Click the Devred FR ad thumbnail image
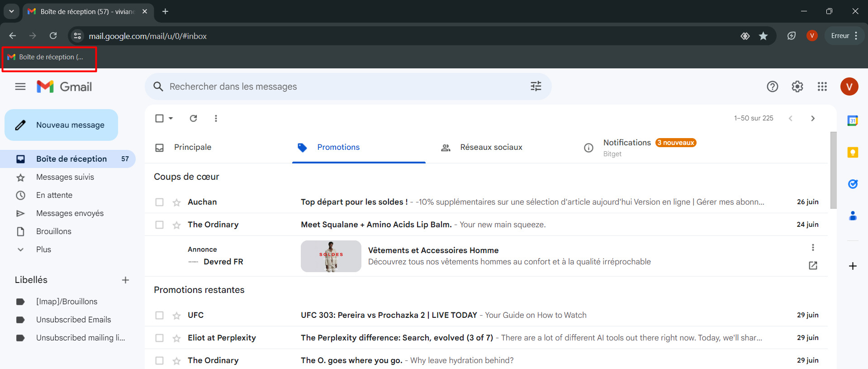 (x=331, y=256)
